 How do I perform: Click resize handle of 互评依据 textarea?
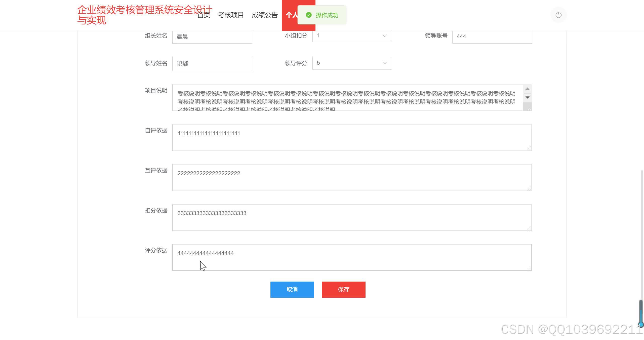pos(529,188)
